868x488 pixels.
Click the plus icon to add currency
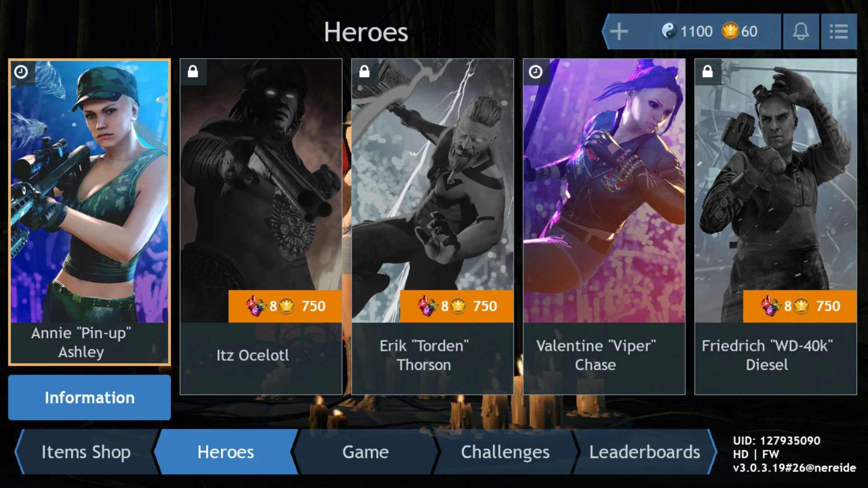coord(619,32)
